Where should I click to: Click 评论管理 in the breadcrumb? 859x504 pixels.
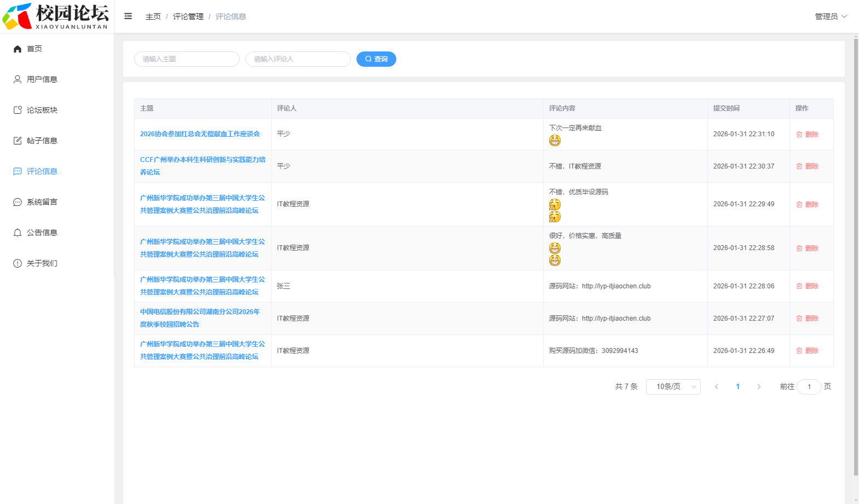pyautogui.click(x=188, y=16)
